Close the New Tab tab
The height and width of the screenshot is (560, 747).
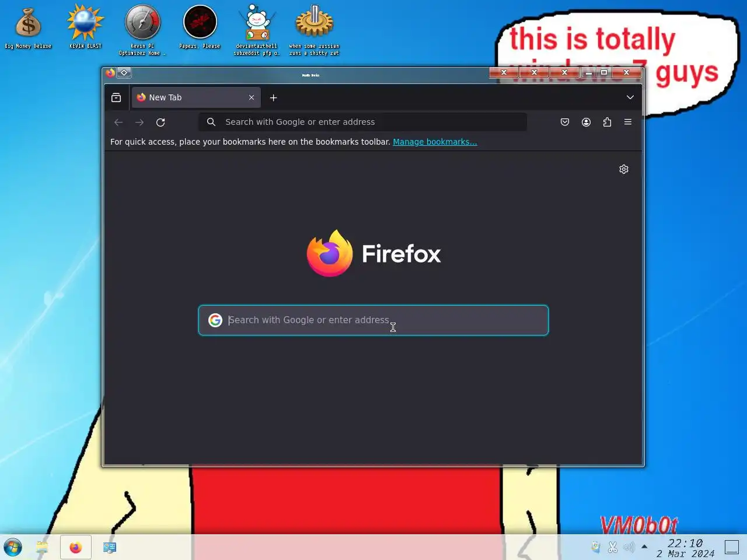252,97
